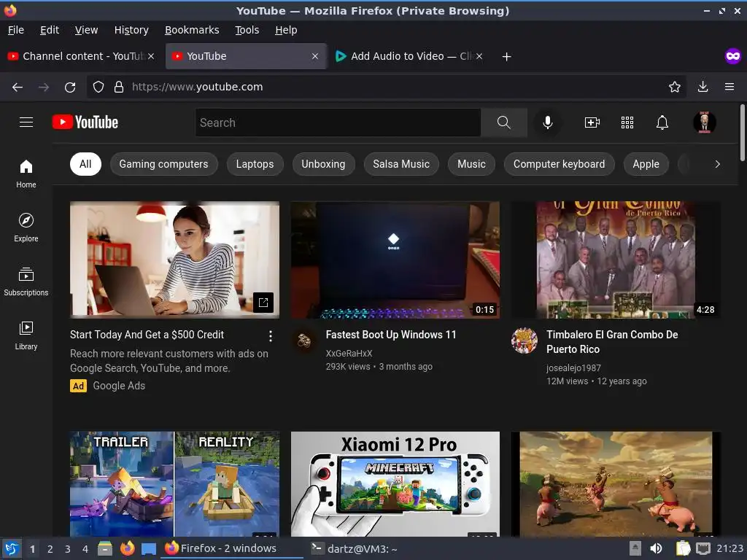The height and width of the screenshot is (560, 747).
Task: Select the Unboxing filter chip
Action: (323, 164)
